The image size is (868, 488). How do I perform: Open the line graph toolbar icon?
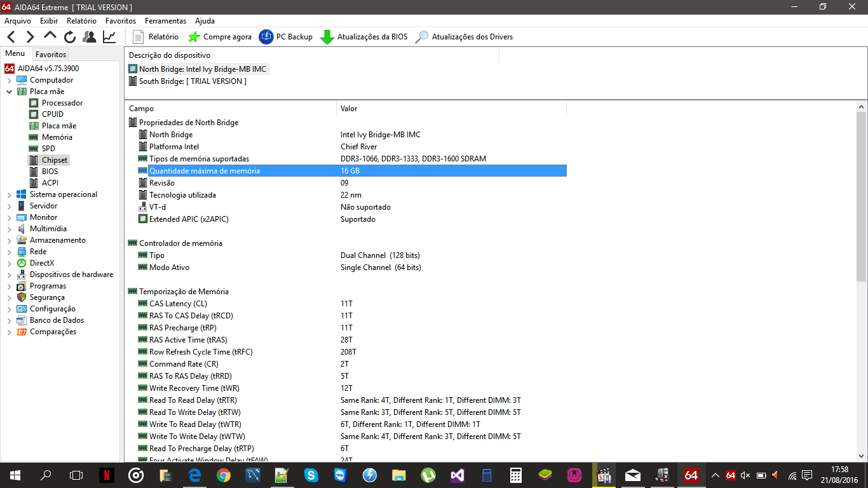pyautogui.click(x=109, y=37)
